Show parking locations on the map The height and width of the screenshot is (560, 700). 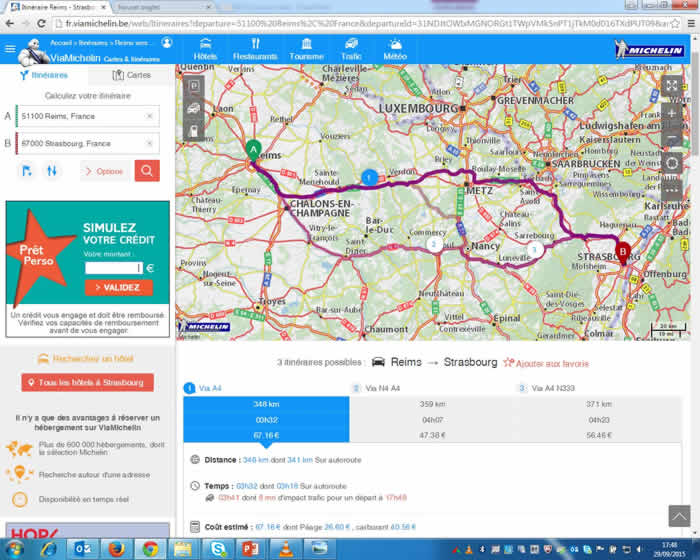tap(193, 86)
